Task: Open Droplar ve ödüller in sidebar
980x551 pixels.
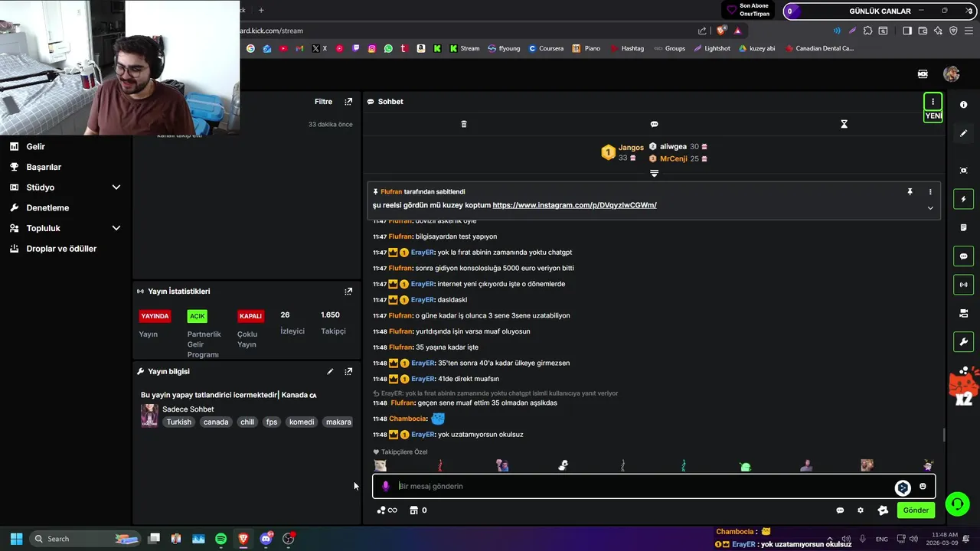Action: click(x=61, y=249)
